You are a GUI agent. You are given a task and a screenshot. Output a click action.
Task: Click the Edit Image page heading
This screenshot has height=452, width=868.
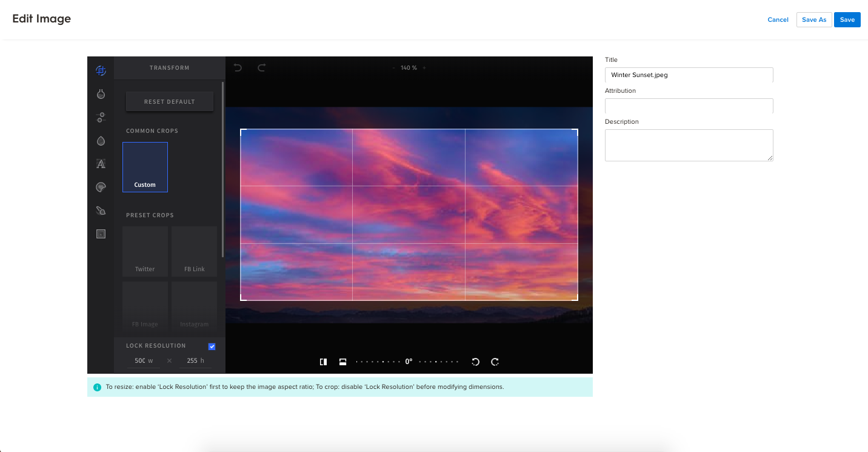coord(42,19)
